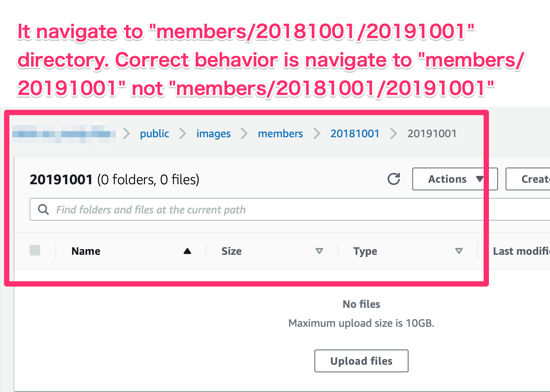Click the ascending sort triangle on Name
Image resolution: width=550 pixels, height=392 pixels.
(x=187, y=251)
